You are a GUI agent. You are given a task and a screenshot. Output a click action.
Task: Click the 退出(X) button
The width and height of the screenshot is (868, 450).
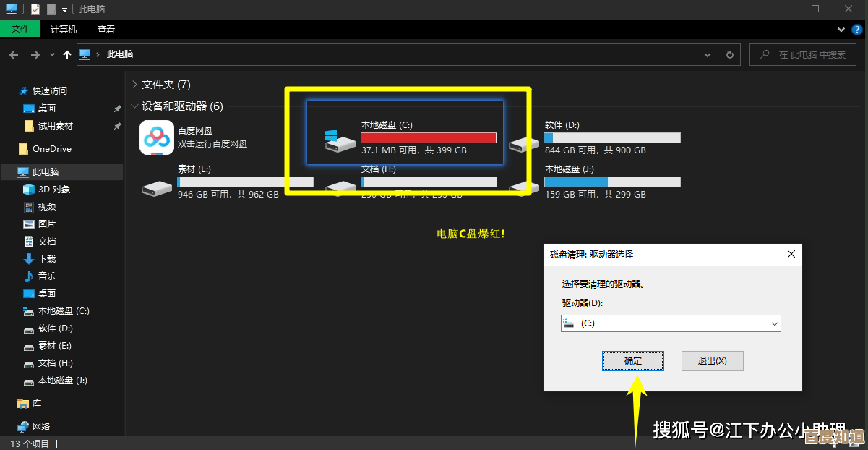(712, 361)
